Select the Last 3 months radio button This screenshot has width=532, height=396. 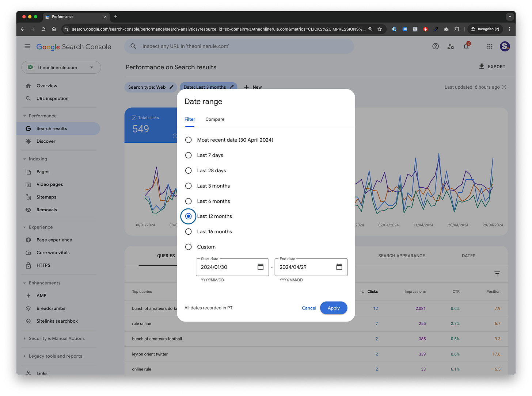189,186
